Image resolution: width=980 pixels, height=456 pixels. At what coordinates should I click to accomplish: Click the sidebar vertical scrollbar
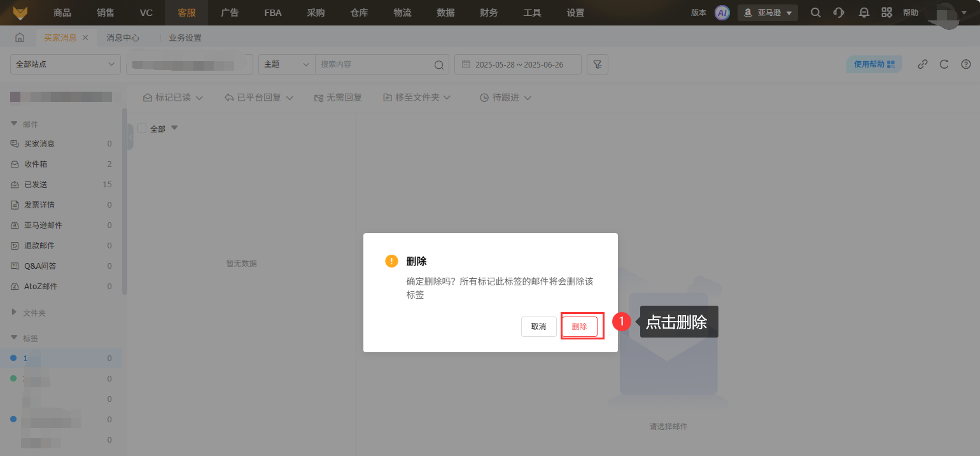125,201
